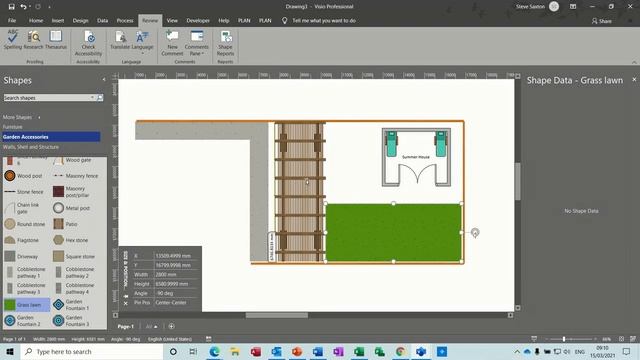
Task: Click the Width value field
Action: (x=177, y=275)
